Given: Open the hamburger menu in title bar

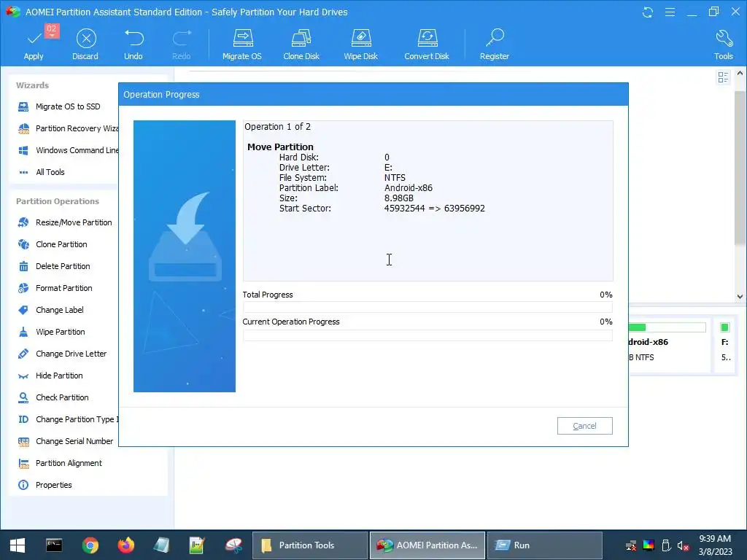Looking at the screenshot, I should (670, 12).
